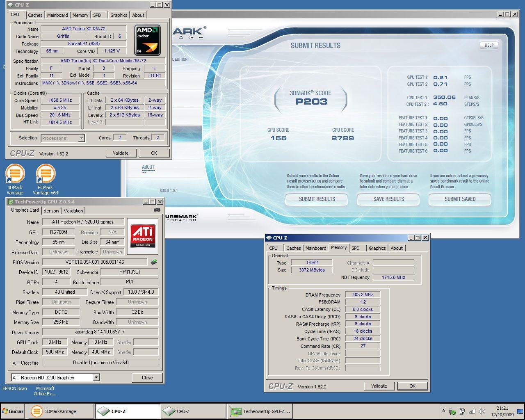The image size is (525, 420).
Task: Click SAVE RESULTS in 3DMark Vantage
Action: pyautogui.click(x=389, y=199)
